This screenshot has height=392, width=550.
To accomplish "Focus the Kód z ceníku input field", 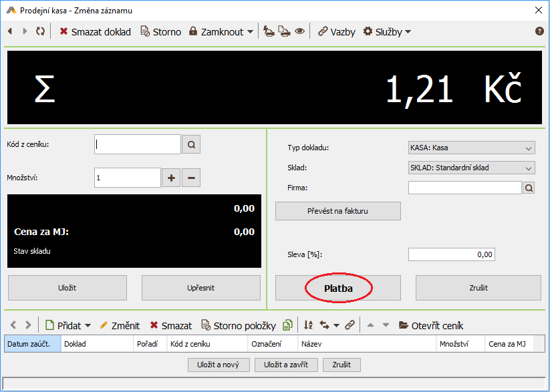I will 138,144.
